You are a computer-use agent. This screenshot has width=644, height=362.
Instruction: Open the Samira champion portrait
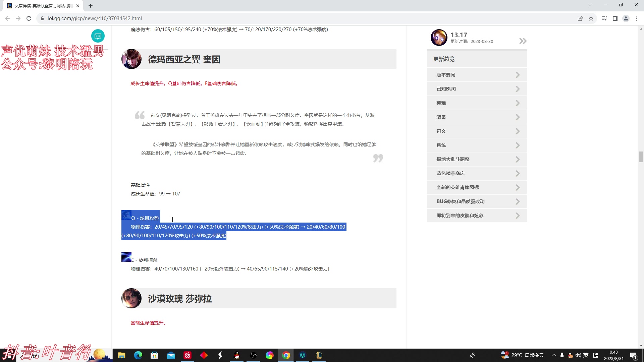(x=131, y=298)
